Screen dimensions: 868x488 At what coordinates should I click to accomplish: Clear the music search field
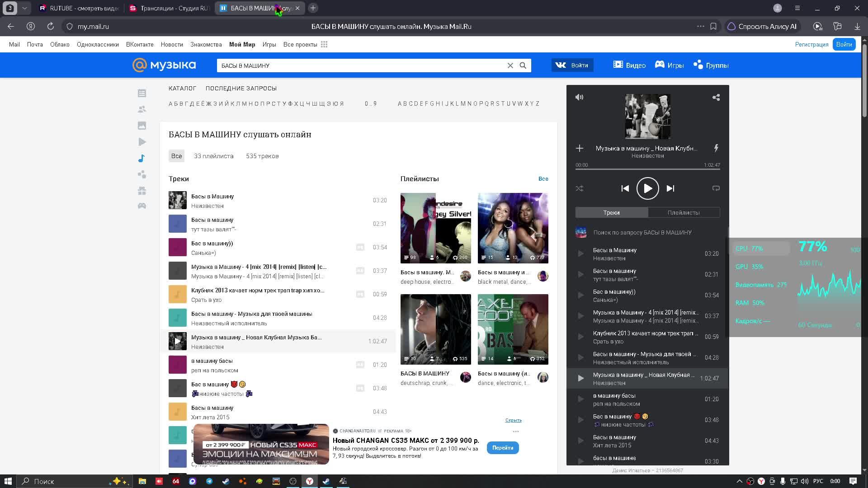point(510,66)
